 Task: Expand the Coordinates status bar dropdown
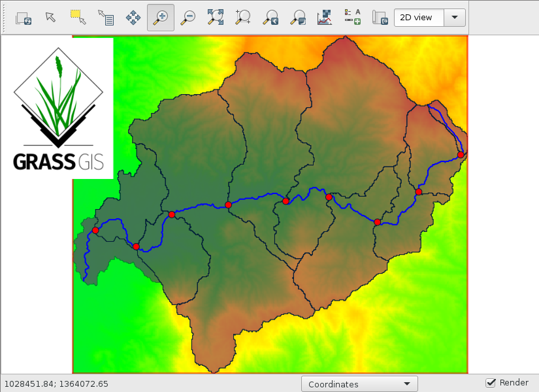[359, 384]
